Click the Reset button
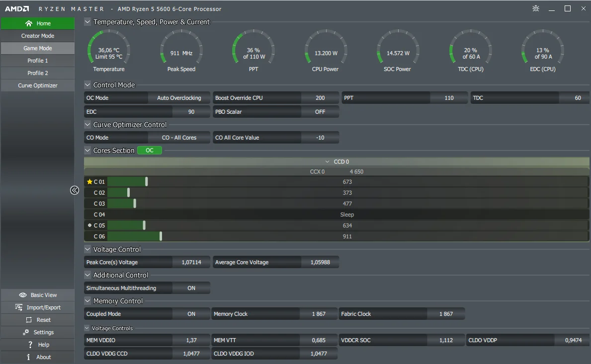 (x=38, y=320)
